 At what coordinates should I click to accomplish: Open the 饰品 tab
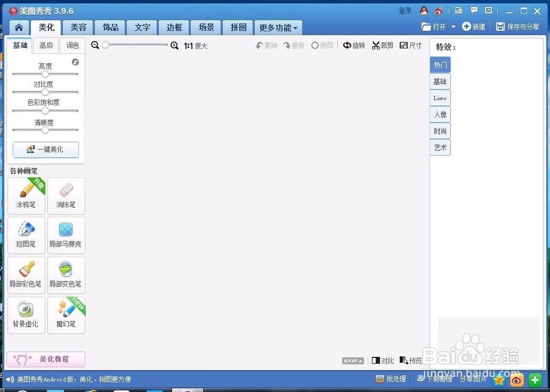coord(111,27)
